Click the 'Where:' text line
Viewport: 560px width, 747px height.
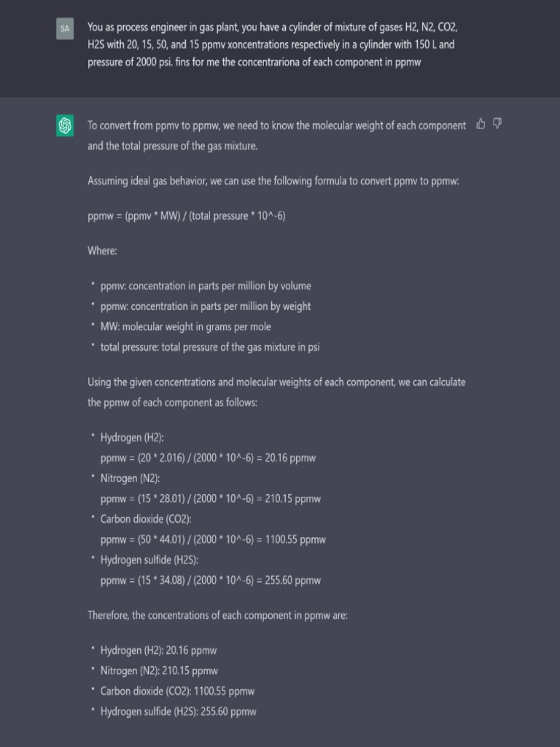102,251
